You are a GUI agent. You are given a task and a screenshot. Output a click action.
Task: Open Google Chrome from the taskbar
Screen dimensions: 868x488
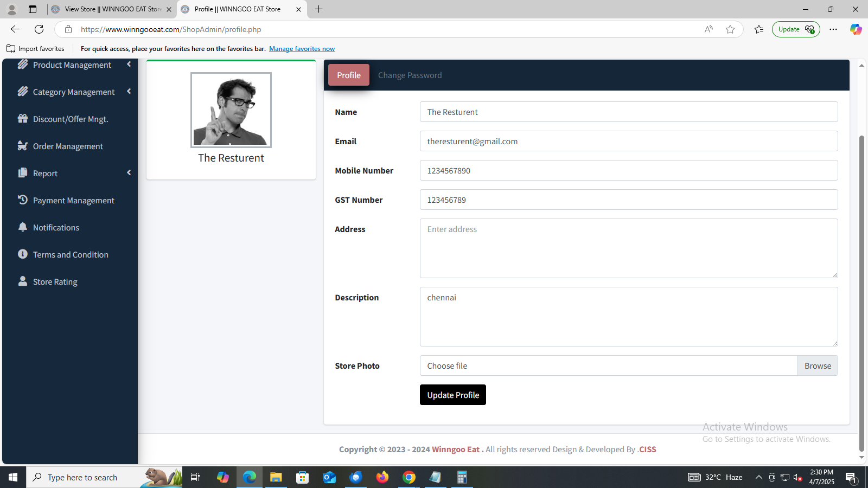pos(409,477)
